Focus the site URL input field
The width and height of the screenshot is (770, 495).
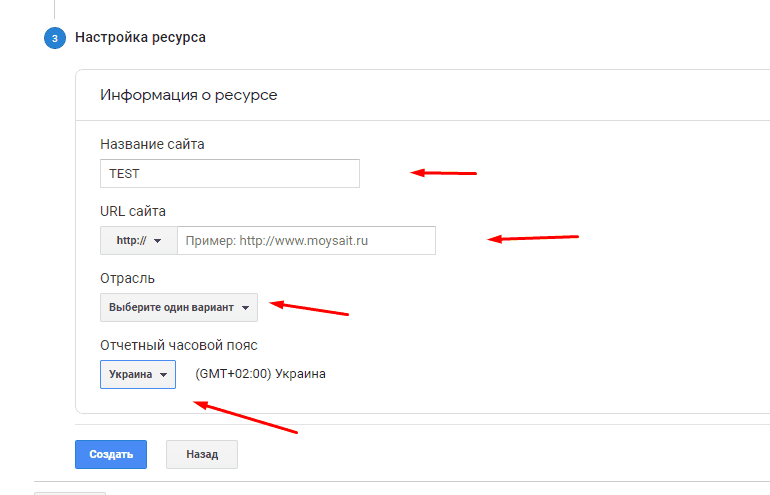(x=306, y=241)
